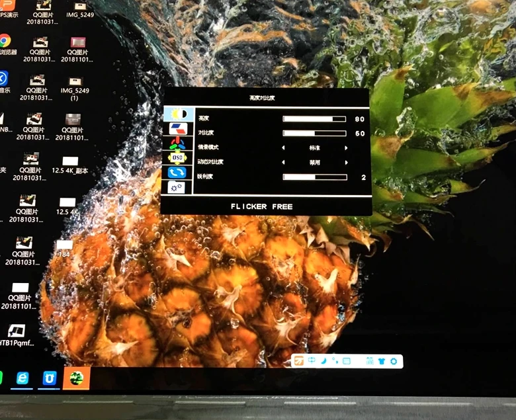Open the blue U app on taskbar
The height and width of the screenshot is (420, 516).
point(49,378)
